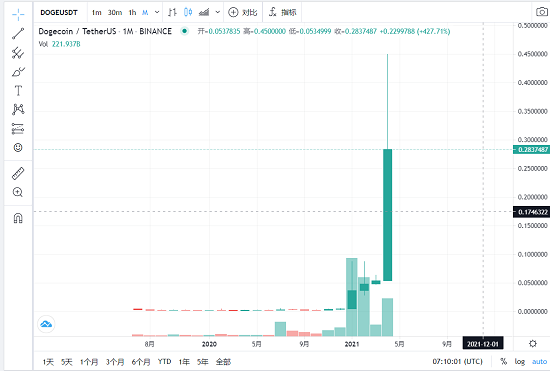Click the 2021 time axis label

coord(352,344)
